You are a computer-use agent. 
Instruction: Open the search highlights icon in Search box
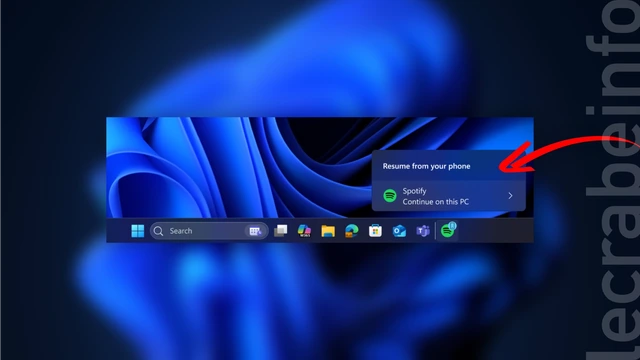256,231
